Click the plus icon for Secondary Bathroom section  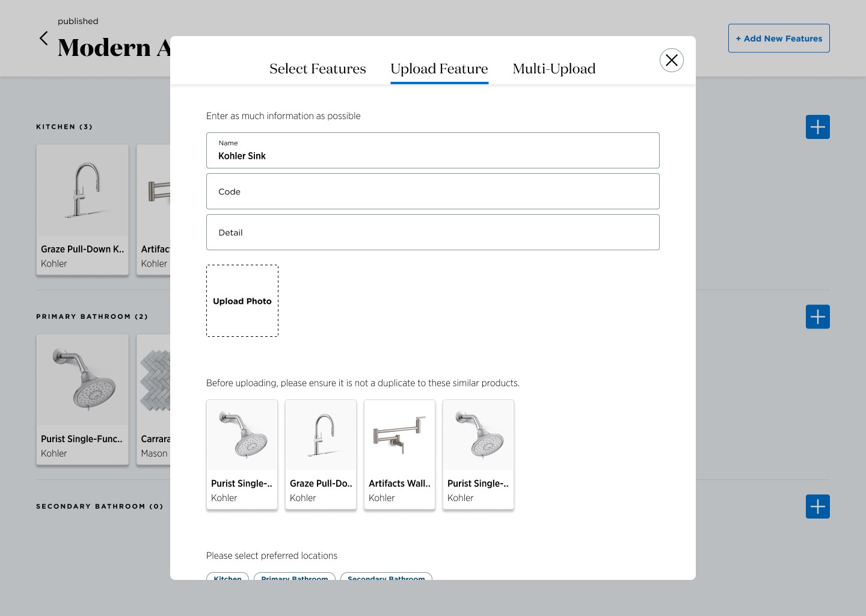tap(817, 507)
